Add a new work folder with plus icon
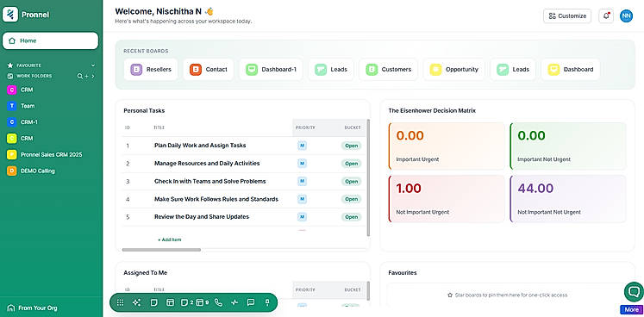644x317 pixels. point(86,76)
